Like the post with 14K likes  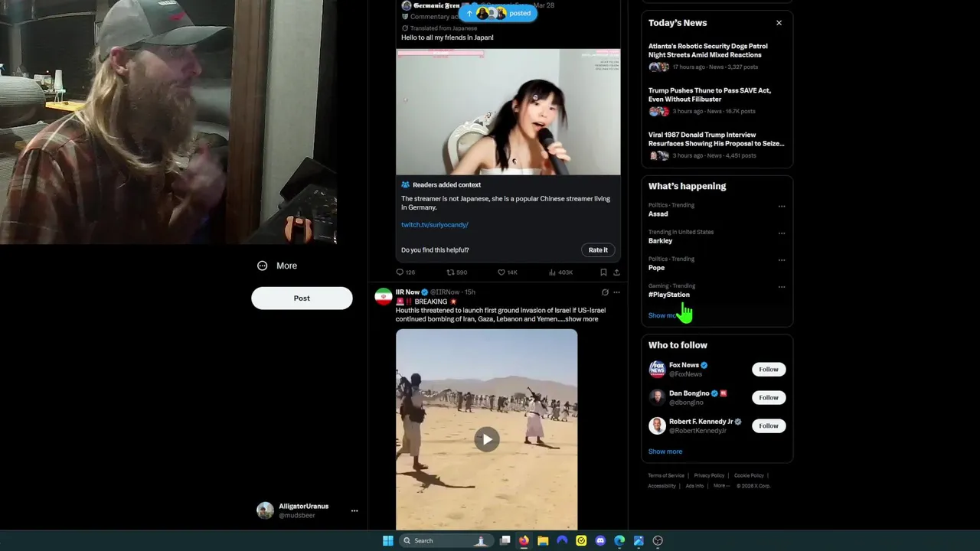(x=508, y=272)
